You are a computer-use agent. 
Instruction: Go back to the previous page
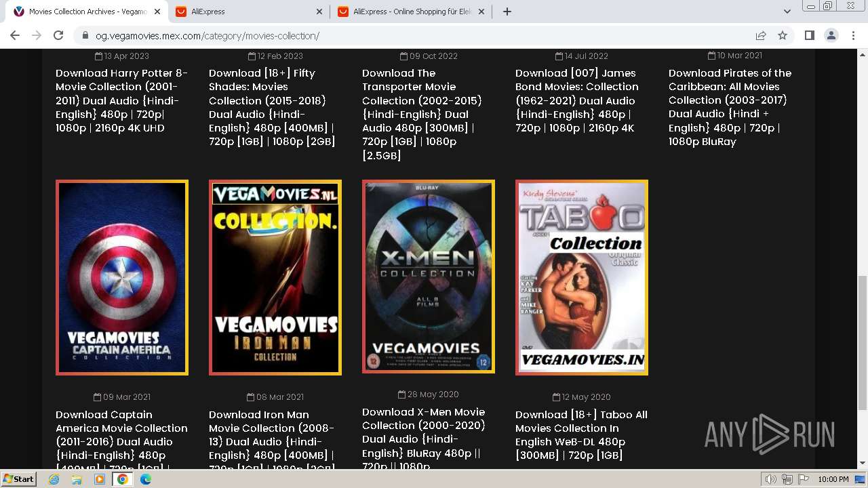point(15,35)
